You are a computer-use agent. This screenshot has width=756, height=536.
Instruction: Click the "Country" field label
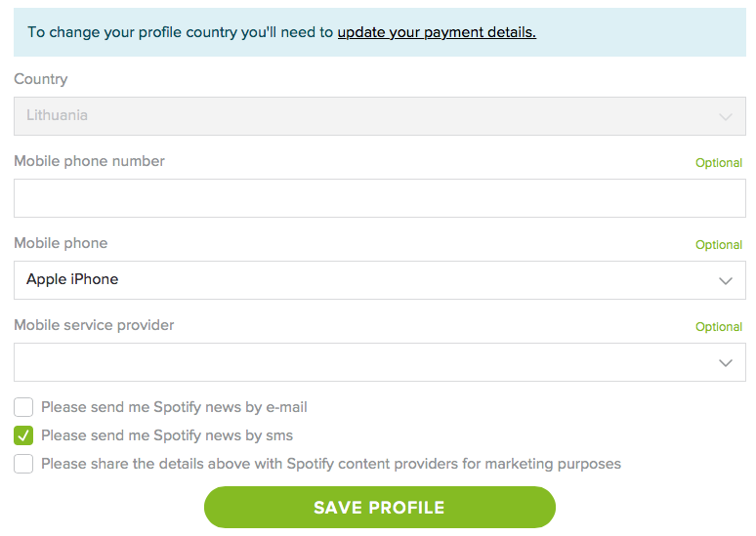41,79
